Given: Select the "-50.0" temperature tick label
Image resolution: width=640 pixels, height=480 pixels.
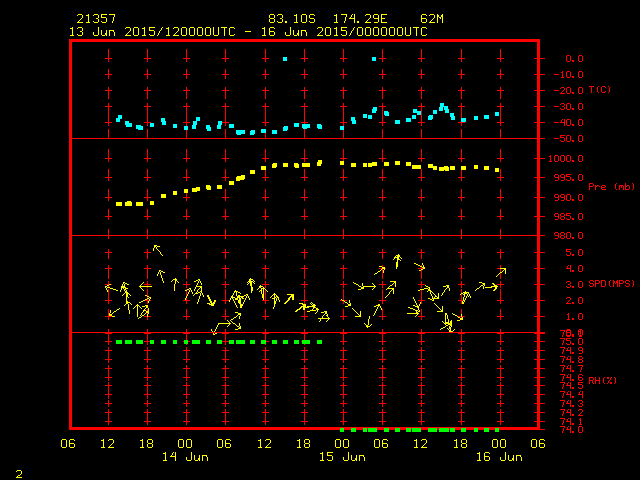Looking at the screenshot, I should [569, 139].
